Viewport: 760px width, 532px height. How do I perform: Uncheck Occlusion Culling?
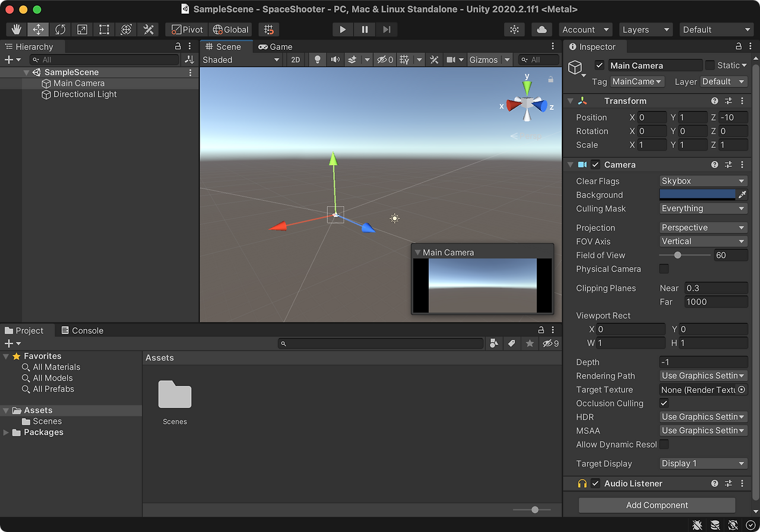664,403
